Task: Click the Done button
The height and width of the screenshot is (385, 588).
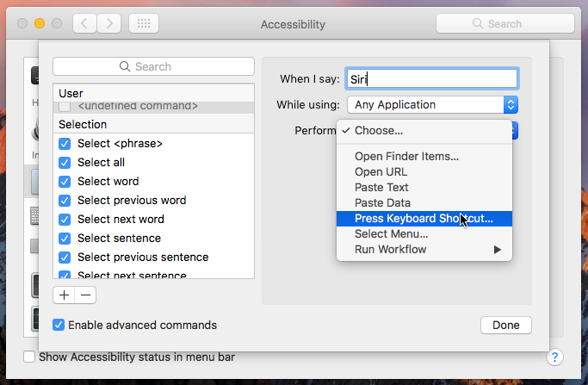Action: click(x=506, y=325)
